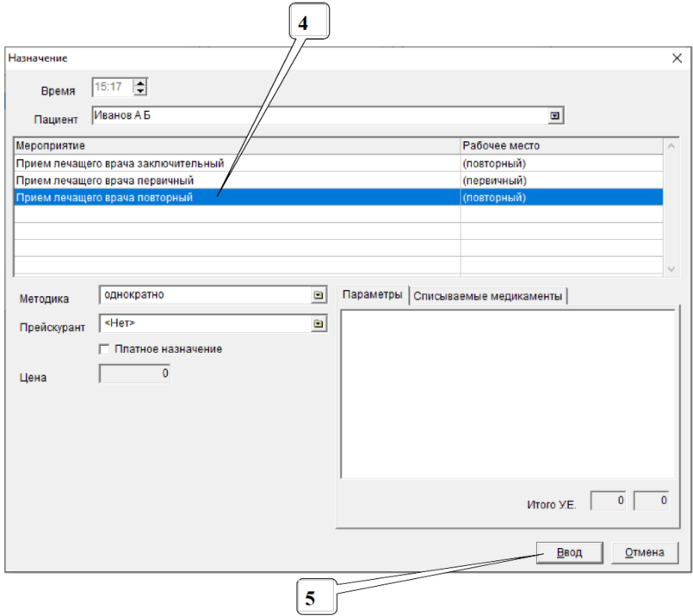Expand the Методика dropdown

319,295
